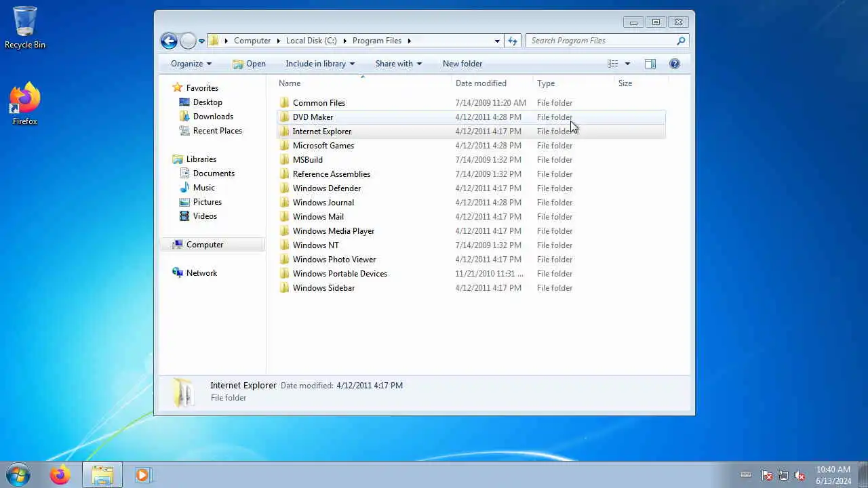Click Windows Explorer taskbar button
This screenshot has width=868, height=488.
tap(102, 475)
